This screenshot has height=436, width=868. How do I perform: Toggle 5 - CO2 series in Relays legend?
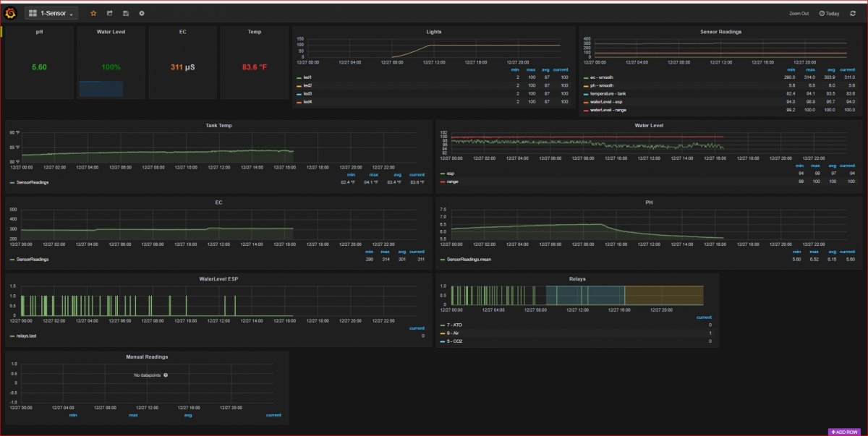[x=454, y=341]
